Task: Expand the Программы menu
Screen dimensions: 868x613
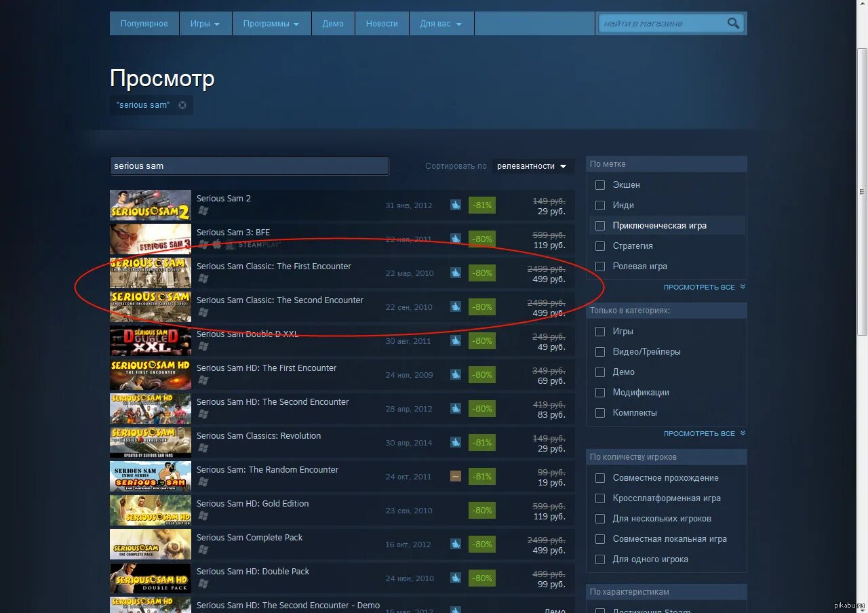Action: point(271,23)
